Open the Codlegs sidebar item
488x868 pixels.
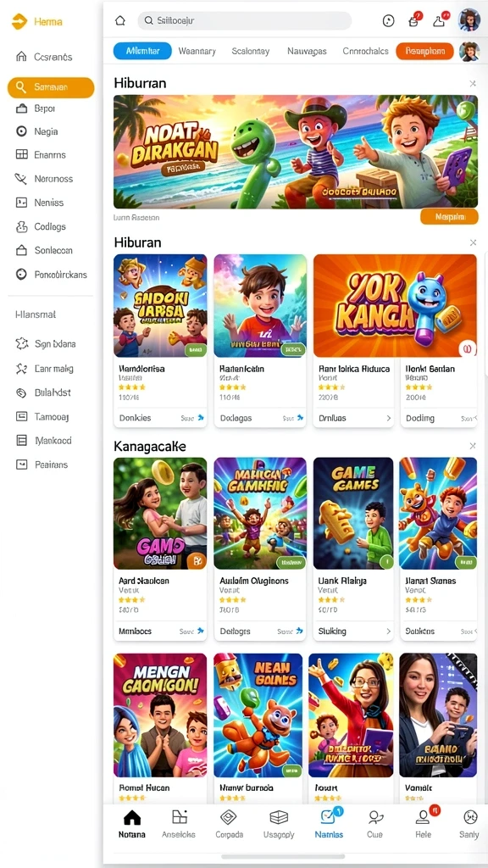point(41,226)
